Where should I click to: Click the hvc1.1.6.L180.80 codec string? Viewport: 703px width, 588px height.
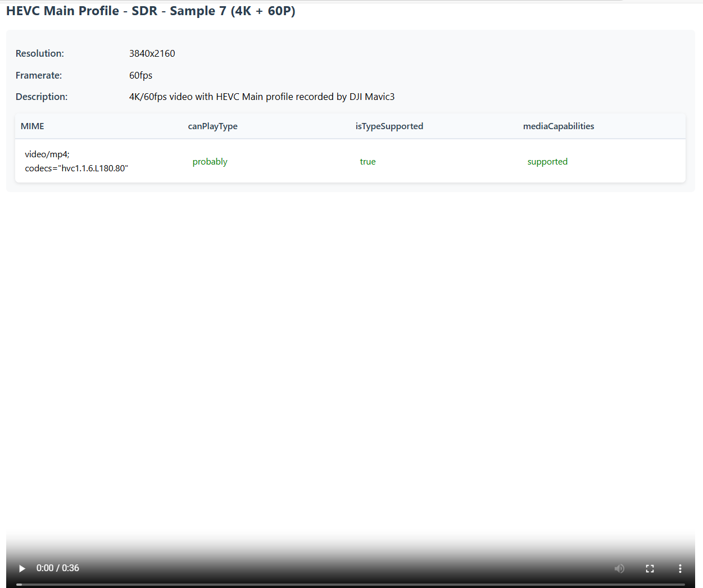pos(76,168)
